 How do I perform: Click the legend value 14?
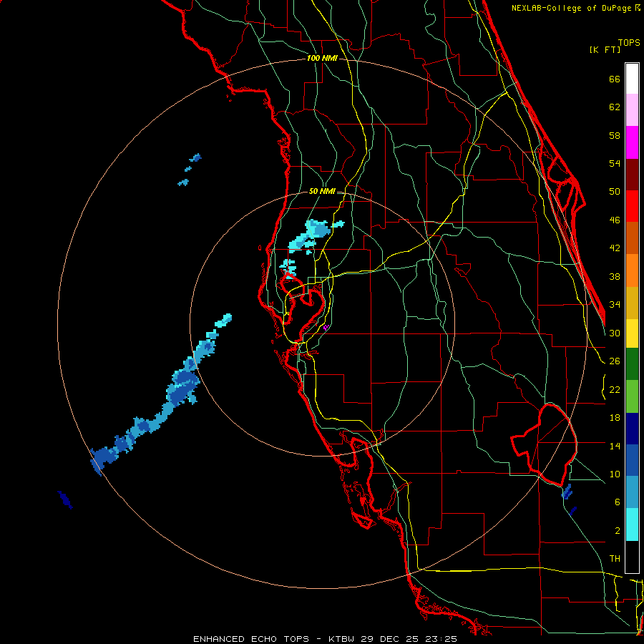tap(615, 446)
